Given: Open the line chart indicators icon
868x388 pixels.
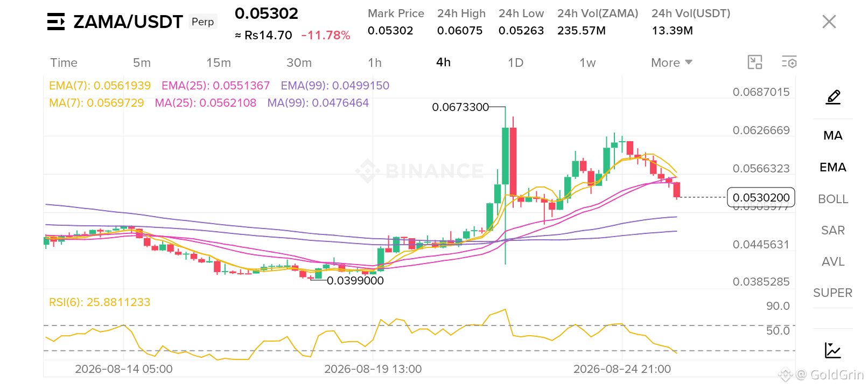Looking at the screenshot, I should coord(833,350).
